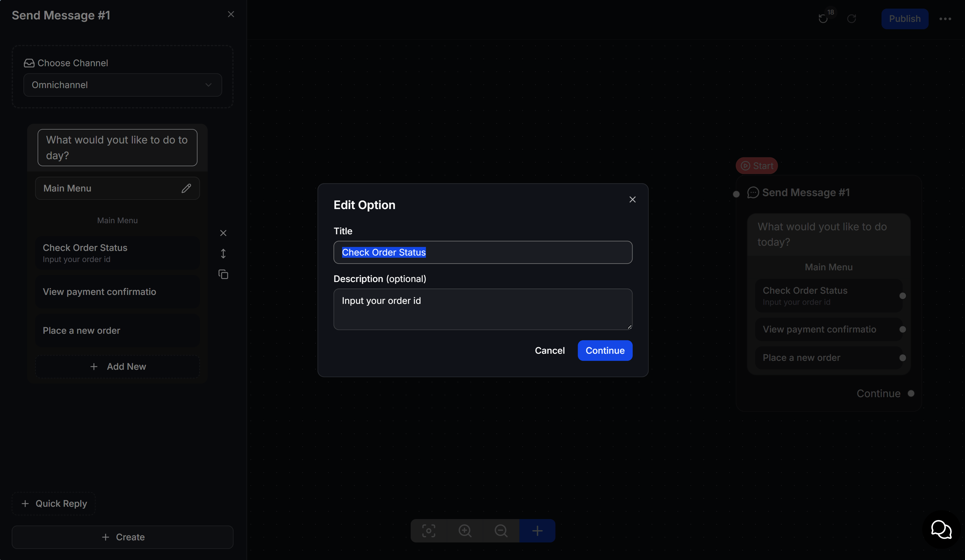Zoom in with the magnifier plus icon

click(465, 530)
